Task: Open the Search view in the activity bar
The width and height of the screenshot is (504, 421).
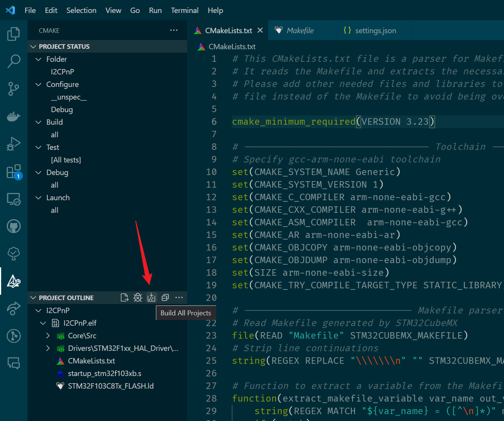Action: (14, 61)
